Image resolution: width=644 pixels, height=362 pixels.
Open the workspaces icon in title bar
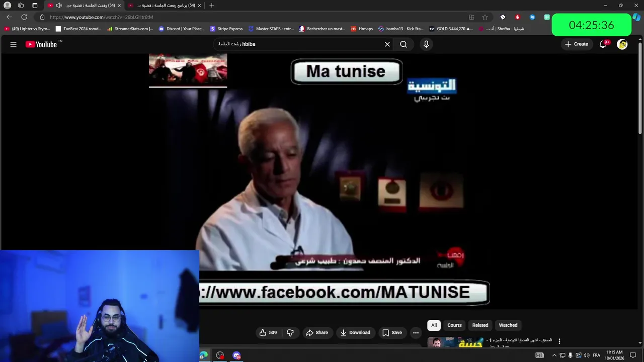pos(21,6)
